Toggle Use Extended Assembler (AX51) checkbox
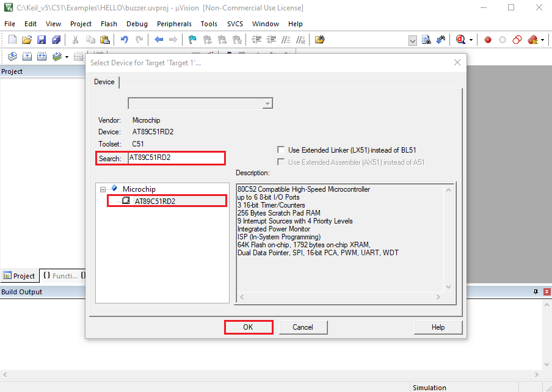This screenshot has height=392, width=552. [281, 161]
